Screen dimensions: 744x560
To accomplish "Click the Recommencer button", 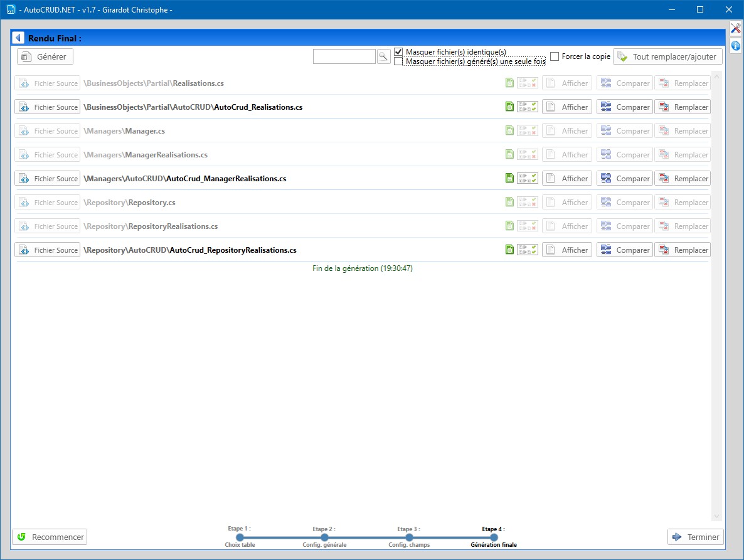I will click(x=50, y=537).
